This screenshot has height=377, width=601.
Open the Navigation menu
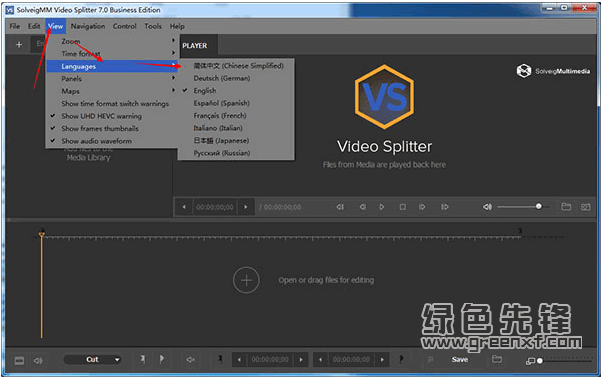click(x=88, y=26)
